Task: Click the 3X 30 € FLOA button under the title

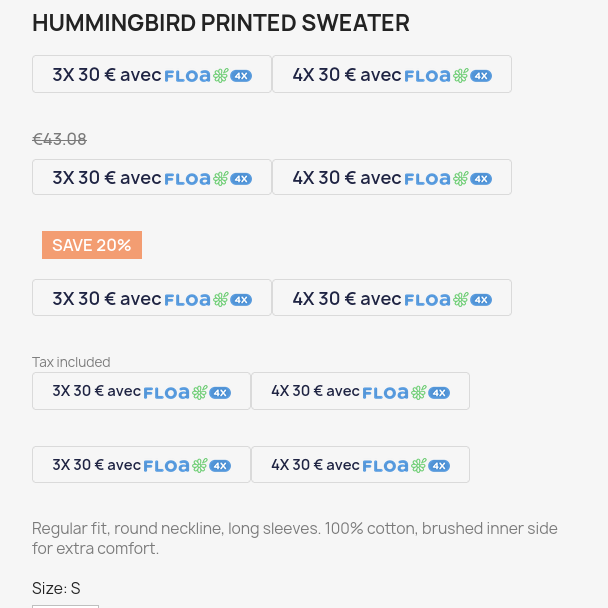Action: click(x=151, y=75)
